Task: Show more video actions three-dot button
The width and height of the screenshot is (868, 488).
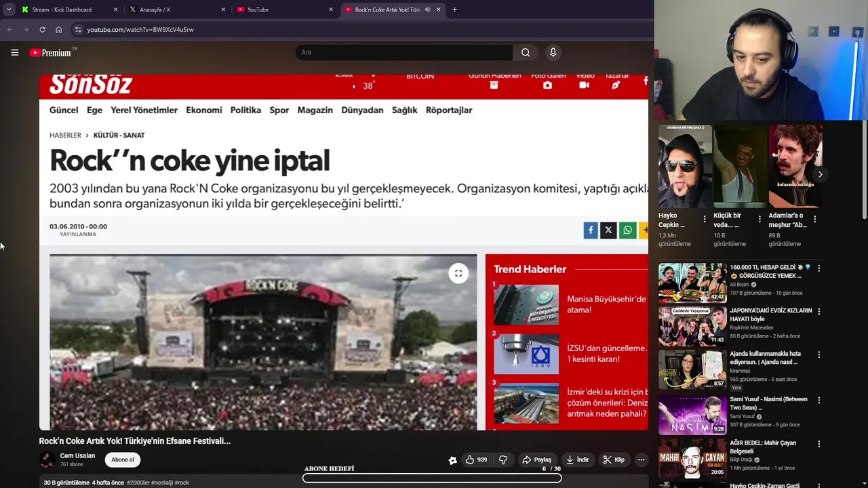Action: [x=641, y=460]
